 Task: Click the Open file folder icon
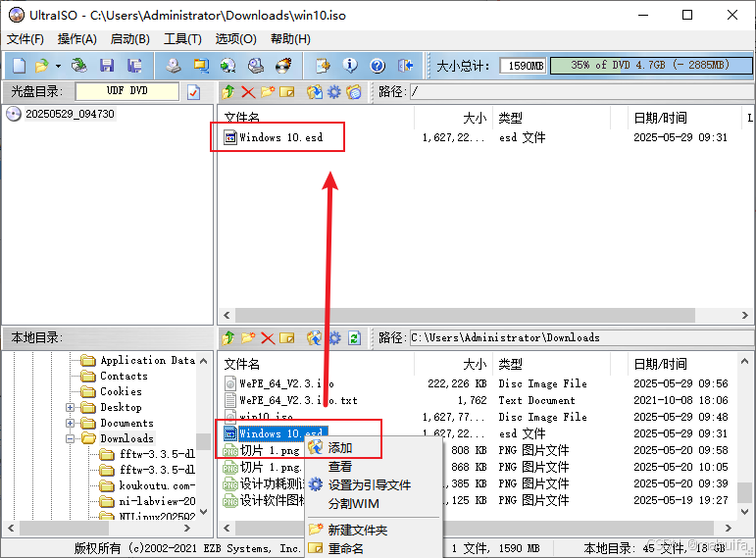point(42,65)
